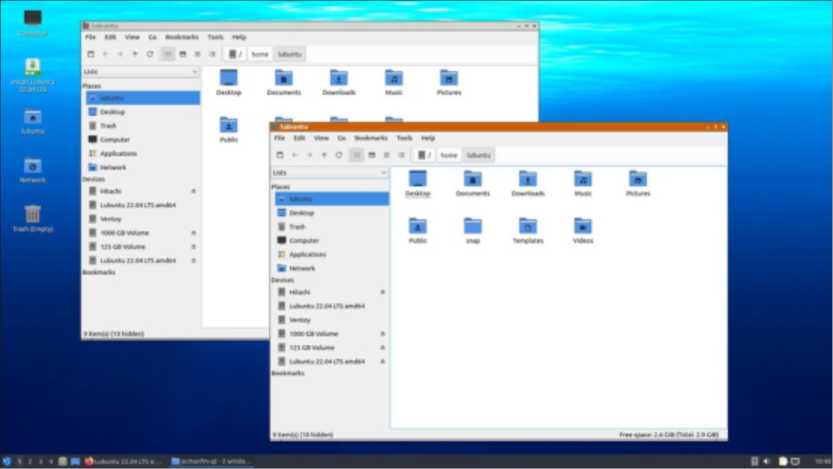Go forward using front window toolbar arrow
This screenshot has height=469, width=833.
point(309,155)
